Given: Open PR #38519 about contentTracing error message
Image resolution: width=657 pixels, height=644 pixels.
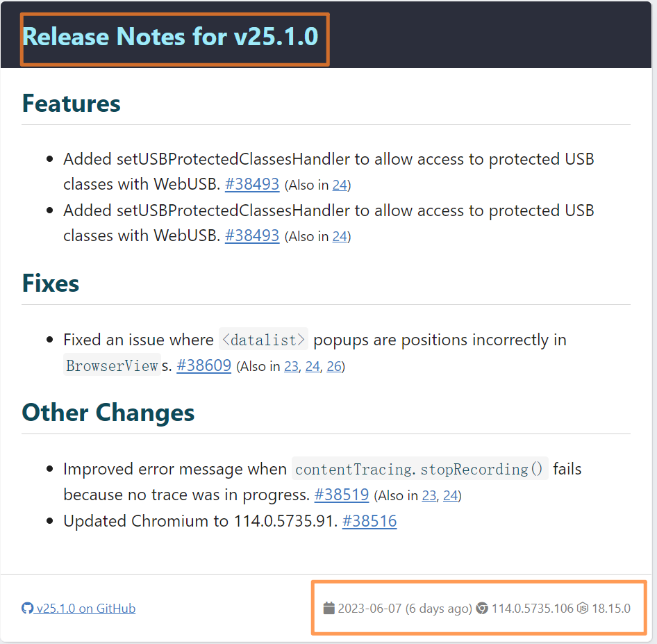Looking at the screenshot, I should point(342,495).
